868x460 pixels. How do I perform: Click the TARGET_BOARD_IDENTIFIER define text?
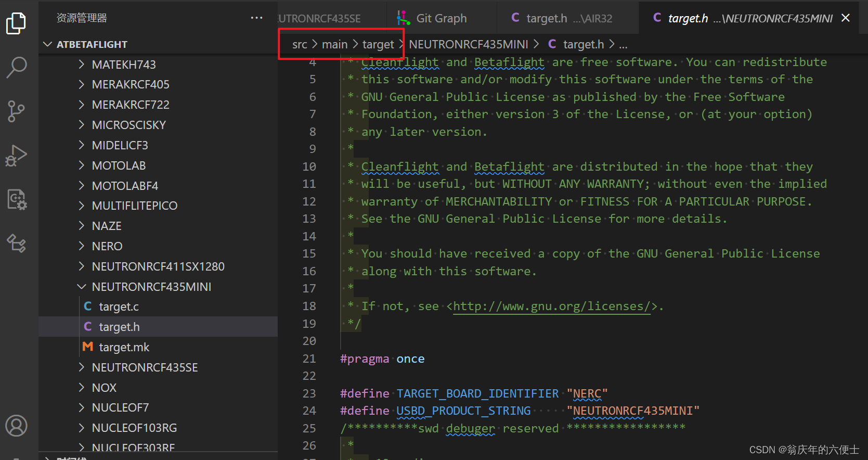pos(477,393)
